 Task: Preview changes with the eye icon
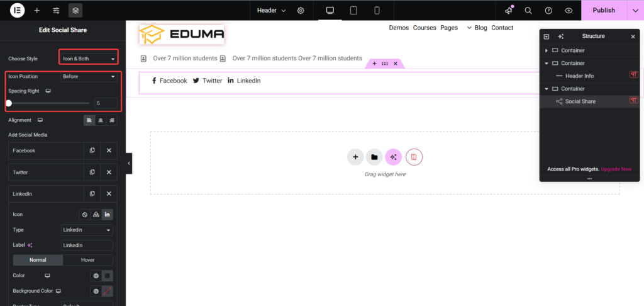point(569,10)
